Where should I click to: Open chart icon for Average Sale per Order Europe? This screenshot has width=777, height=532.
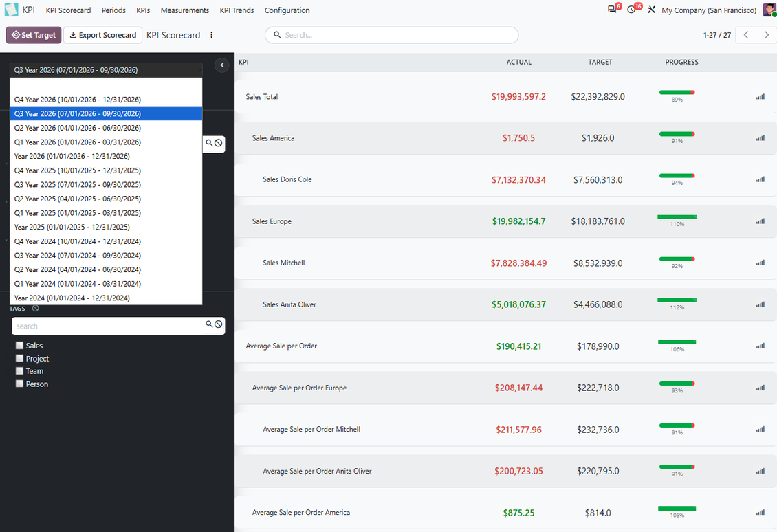click(x=760, y=388)
